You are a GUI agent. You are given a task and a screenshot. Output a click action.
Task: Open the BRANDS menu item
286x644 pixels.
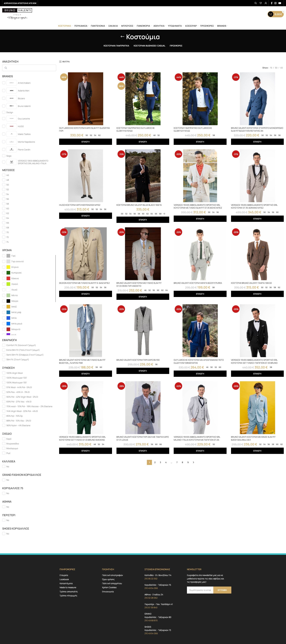coord(222,26)
